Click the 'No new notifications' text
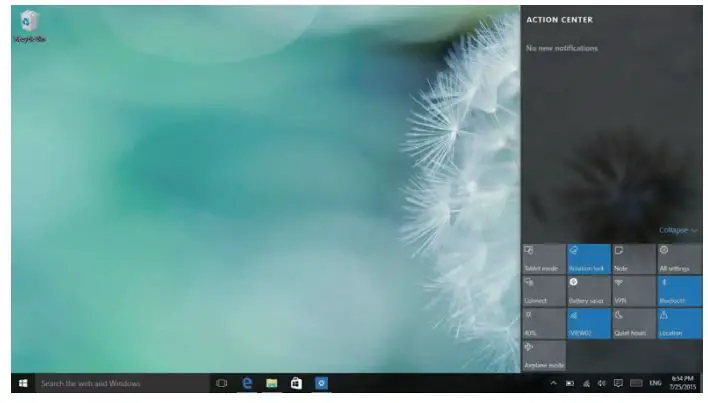Screen dimensions: 708x403 coord(562,48)
